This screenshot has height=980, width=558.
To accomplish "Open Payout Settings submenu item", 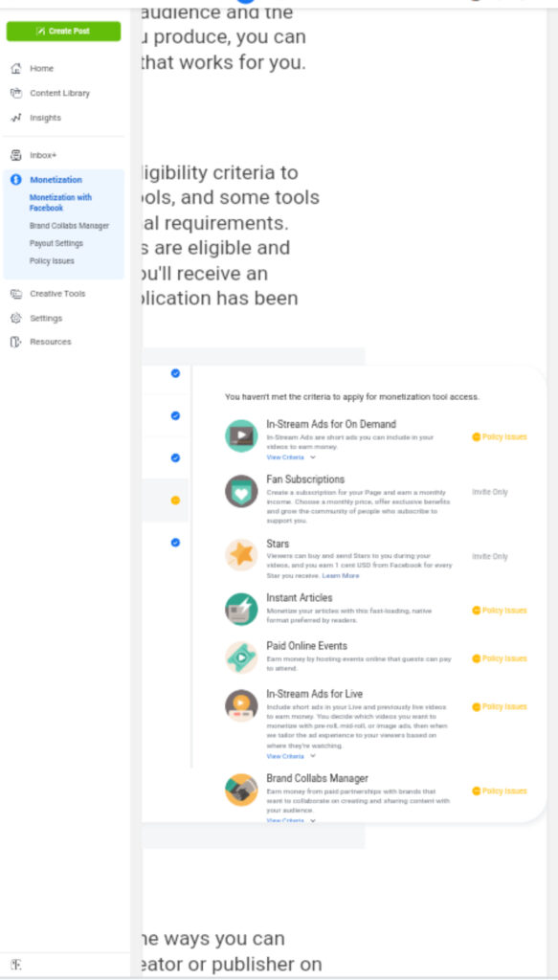I will coord(56,243).
